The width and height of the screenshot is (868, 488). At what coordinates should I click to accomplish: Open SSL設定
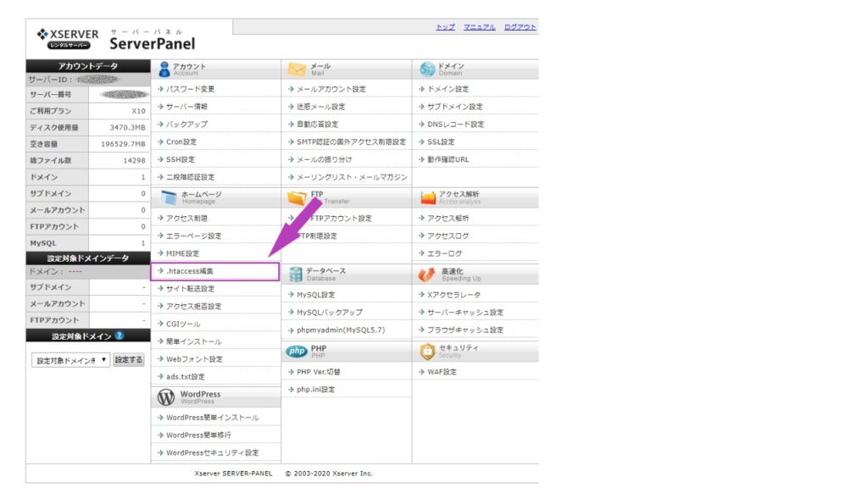coord(441,141)
